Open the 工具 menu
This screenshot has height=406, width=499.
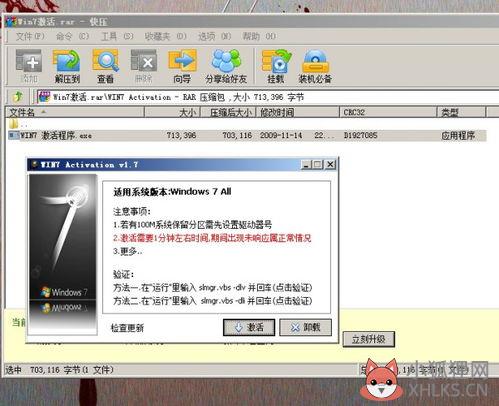(x=117, y=36)
